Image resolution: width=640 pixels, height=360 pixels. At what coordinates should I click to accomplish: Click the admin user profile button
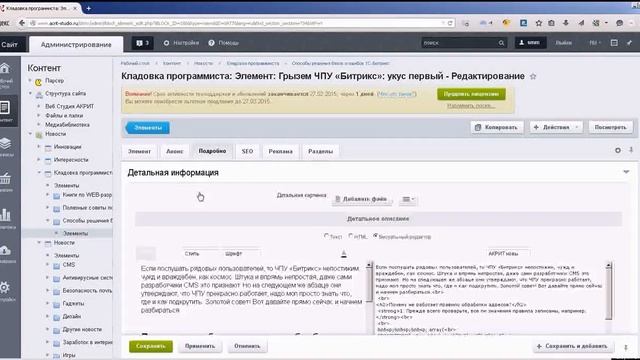click(530, 42)
